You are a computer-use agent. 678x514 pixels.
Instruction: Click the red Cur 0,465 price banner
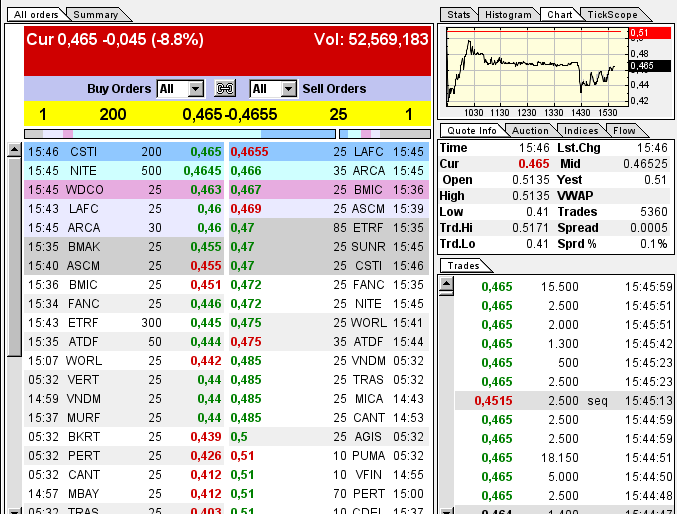[x=227, y=51]
